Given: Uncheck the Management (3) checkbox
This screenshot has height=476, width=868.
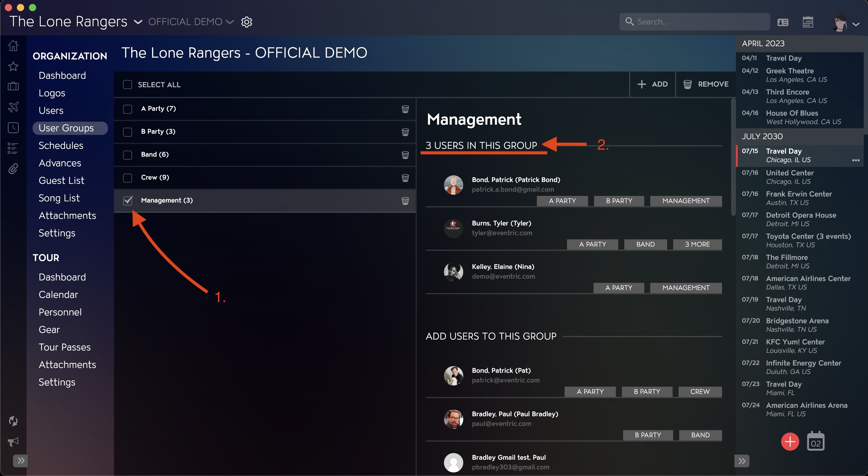Looking at the screenshot, I should click(127, 201).
